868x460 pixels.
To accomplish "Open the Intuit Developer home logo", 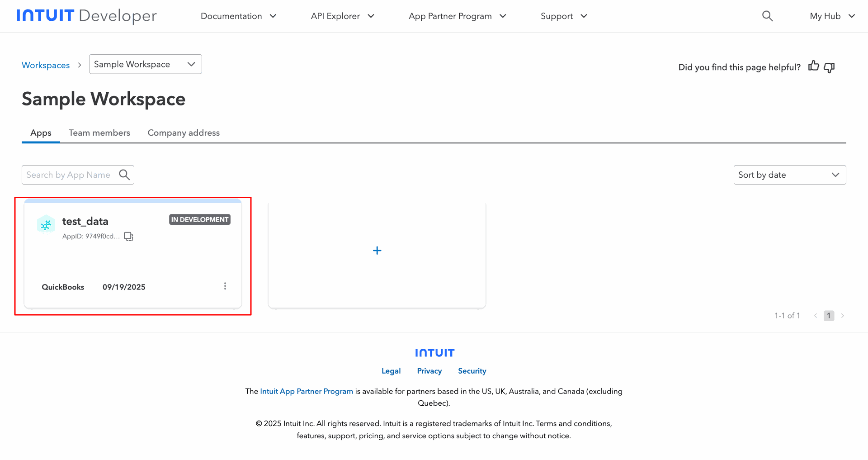I will 87,16.
